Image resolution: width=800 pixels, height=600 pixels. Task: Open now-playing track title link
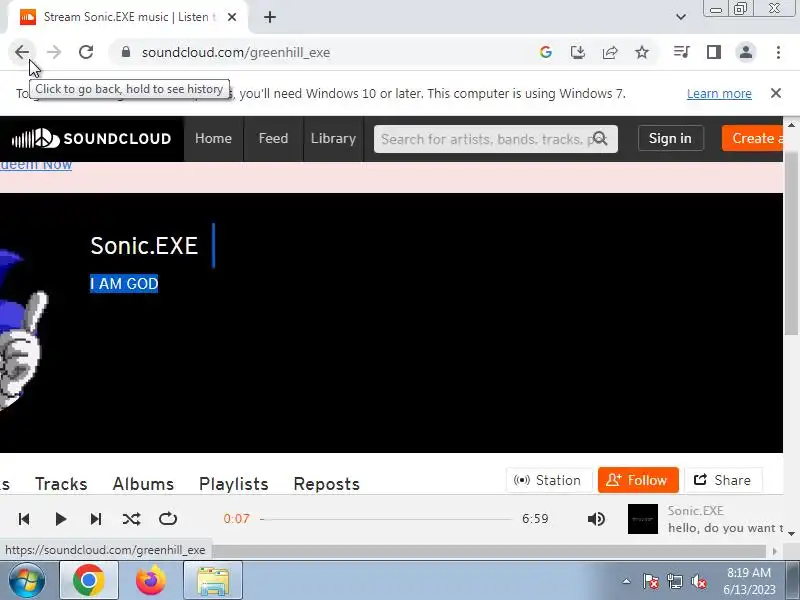click(x=725, y=528)
